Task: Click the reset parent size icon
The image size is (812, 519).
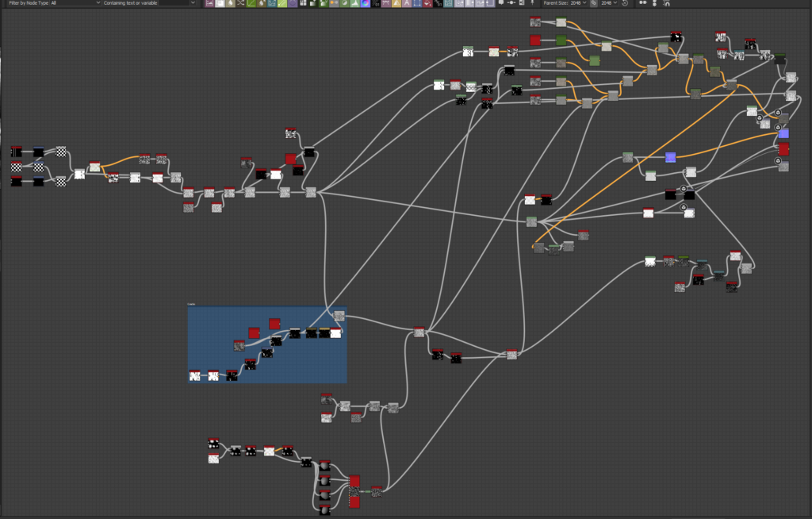Action: click(625, 3)
